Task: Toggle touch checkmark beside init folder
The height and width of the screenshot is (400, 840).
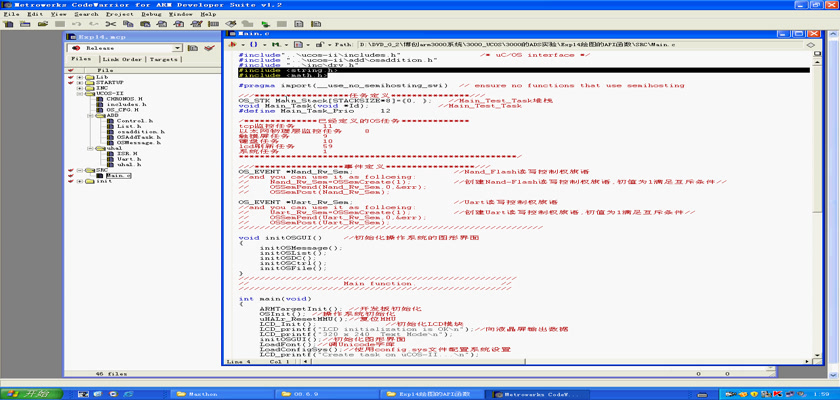Action: click(x=71, y=181)
